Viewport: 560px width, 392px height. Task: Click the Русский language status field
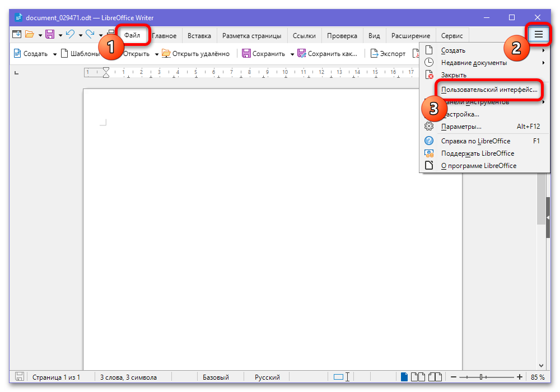pos(267,377)
